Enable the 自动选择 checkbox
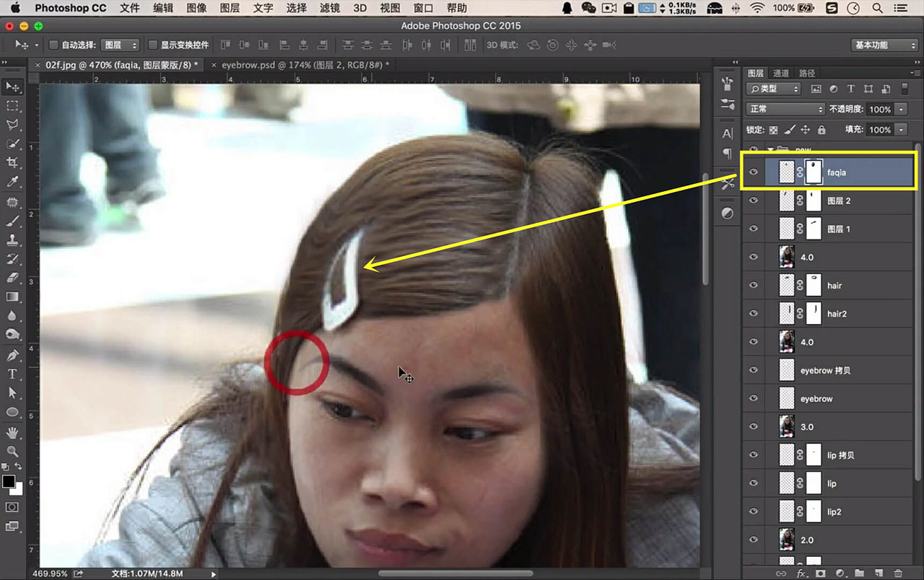Viewport: 924px width, 580px height. 53,45
